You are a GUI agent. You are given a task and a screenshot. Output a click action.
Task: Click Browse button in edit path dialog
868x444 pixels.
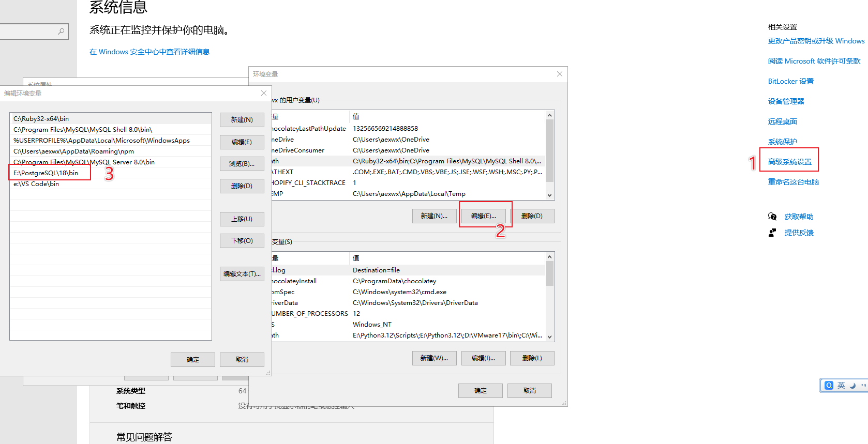[x=242, y=164]
